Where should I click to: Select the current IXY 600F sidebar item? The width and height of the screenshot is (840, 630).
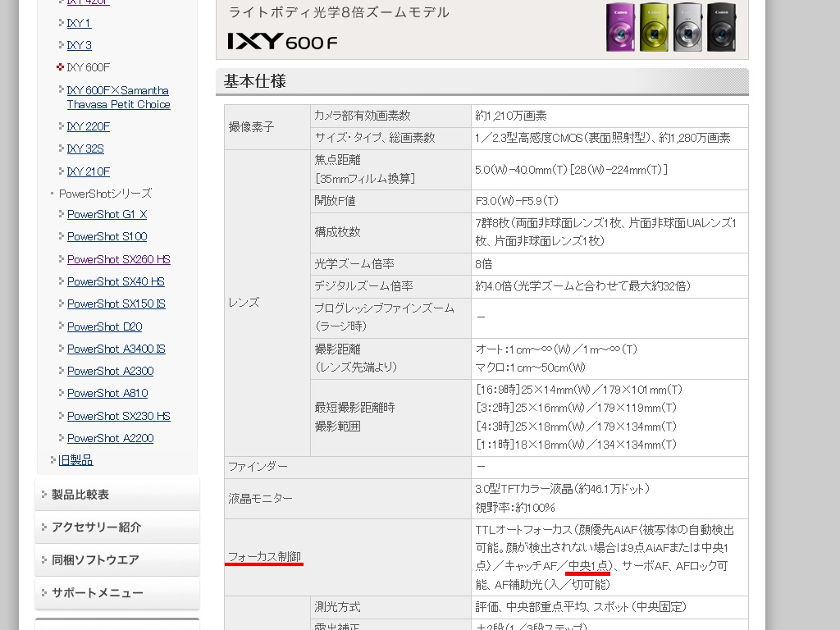[x=89, y=67]
